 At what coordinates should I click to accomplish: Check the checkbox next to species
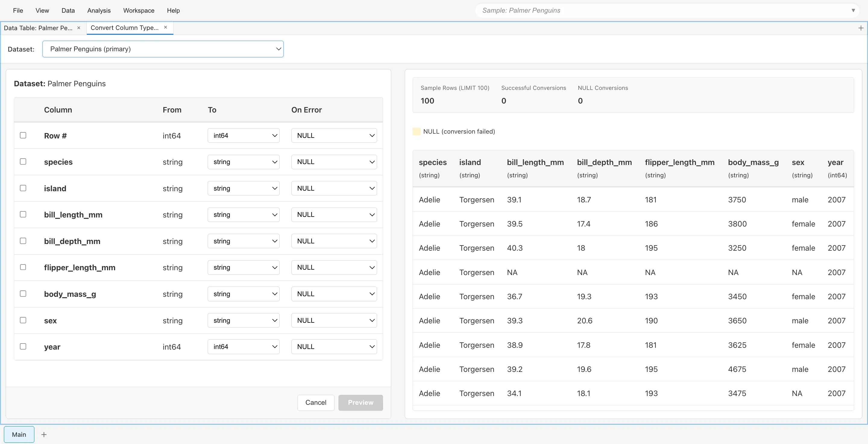tap(23, 161)
